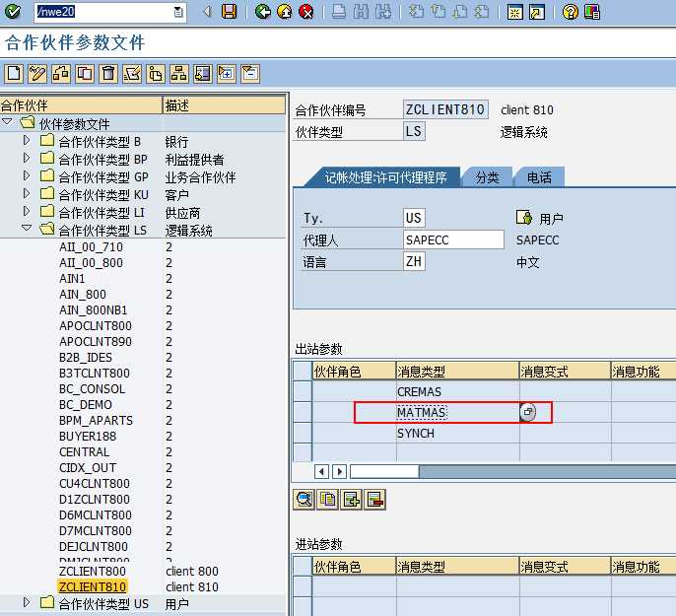Collapse the 合作伙伴类型 LS node
This screenshot has height=616, width=676.
click(27, 228)
